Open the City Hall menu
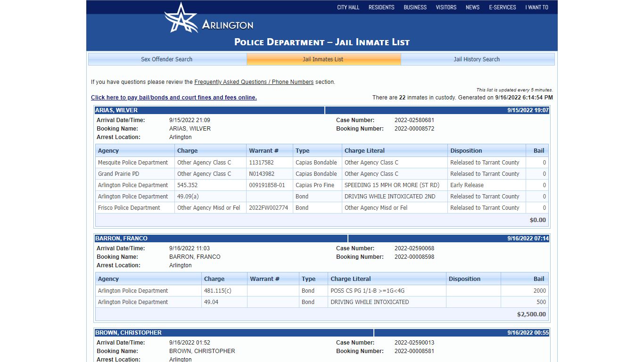This screenshot has height=362, width=644. [x=348, y=7]
